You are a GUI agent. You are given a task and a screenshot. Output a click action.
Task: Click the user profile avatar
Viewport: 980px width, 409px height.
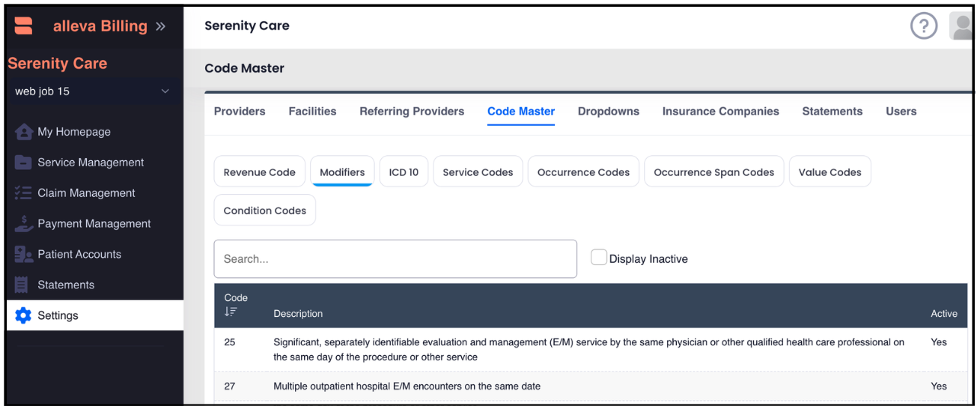[x=962, y=26]
